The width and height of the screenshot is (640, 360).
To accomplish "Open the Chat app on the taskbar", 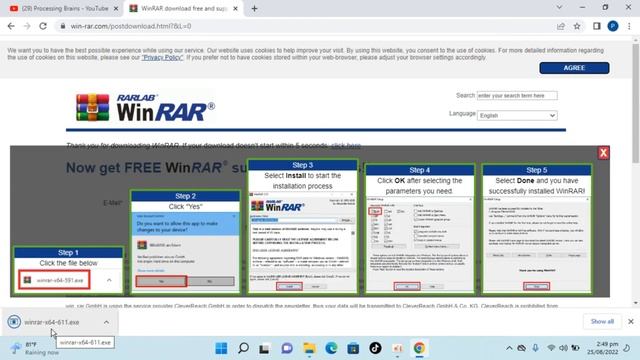I will [287, 348].
